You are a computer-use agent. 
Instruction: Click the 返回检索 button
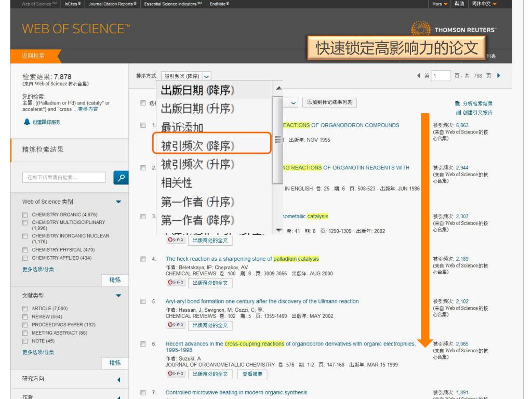point(35,56)
